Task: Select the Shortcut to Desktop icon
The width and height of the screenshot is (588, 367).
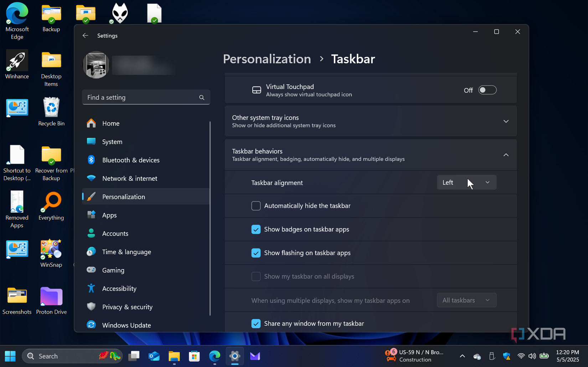Action: click(17, 163)
